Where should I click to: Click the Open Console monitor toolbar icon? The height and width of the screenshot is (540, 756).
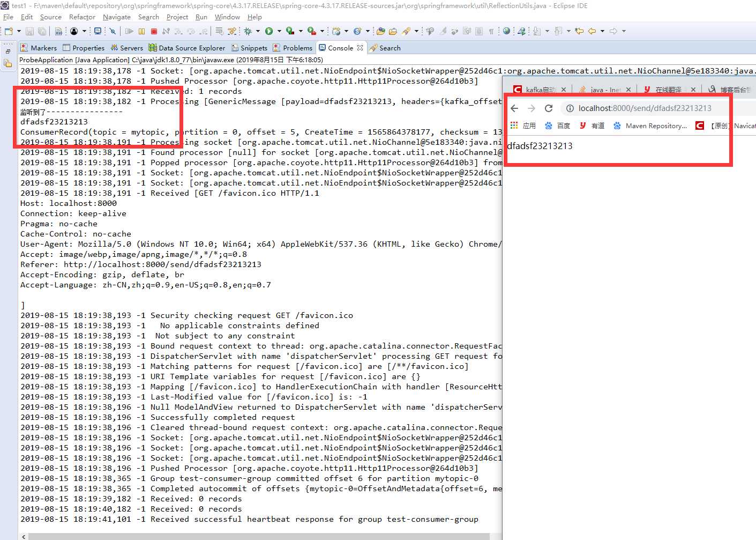(98, 31)
